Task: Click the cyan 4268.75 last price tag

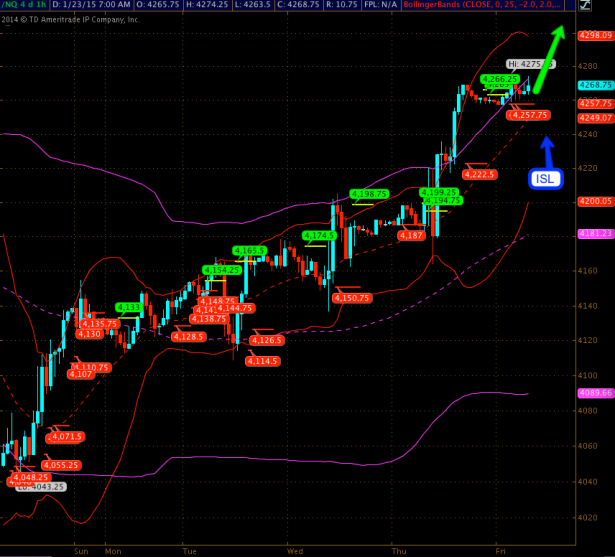Action: [x=595, y=85]
